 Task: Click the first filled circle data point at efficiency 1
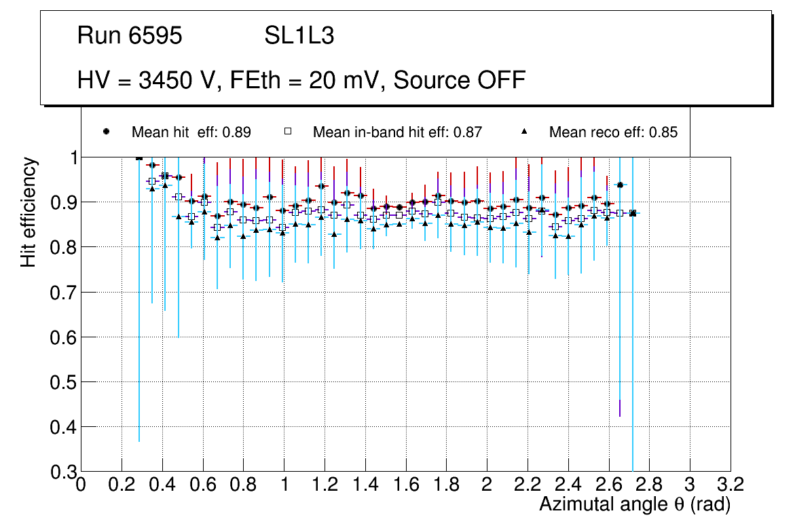click(x=139, y=157)
